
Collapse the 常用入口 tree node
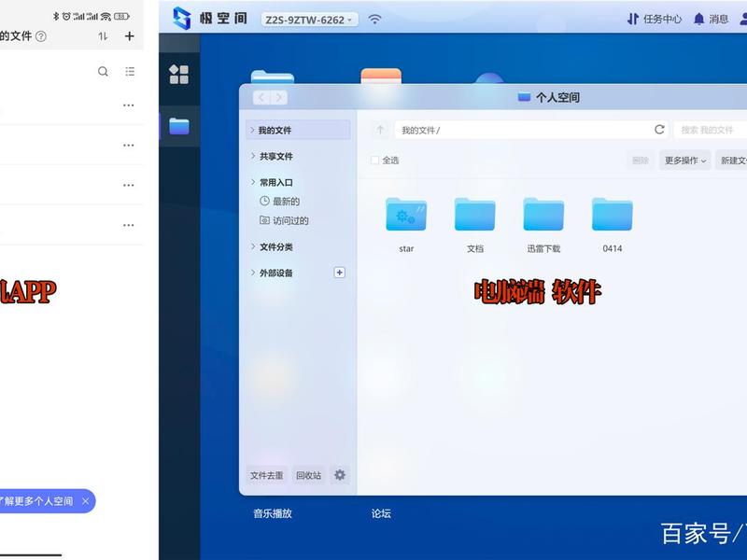(x=253, y=182)
